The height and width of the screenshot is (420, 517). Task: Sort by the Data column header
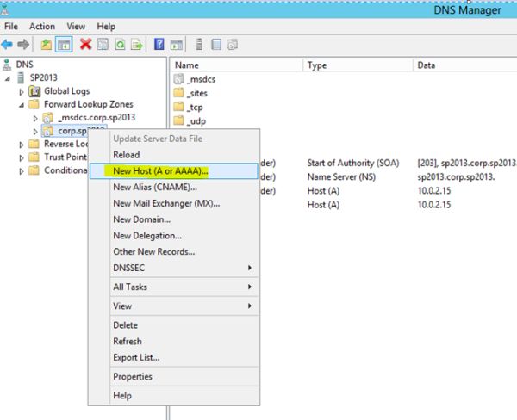point(465,65)
